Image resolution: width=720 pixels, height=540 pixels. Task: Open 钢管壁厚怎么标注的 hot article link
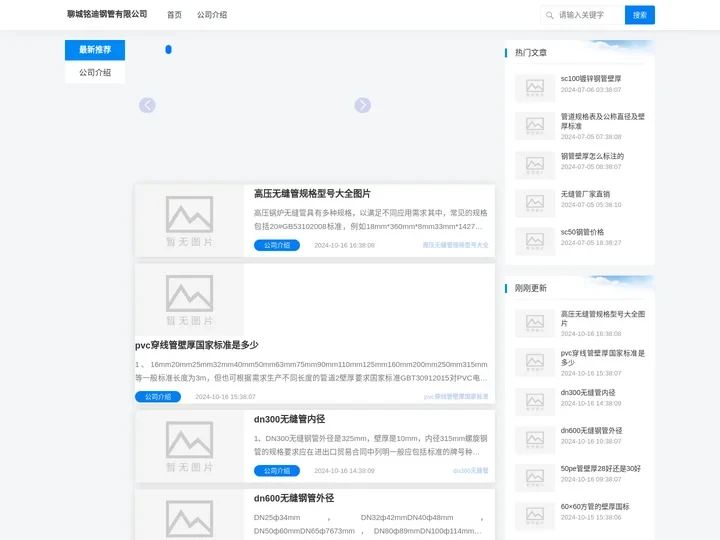coord(592,156)
